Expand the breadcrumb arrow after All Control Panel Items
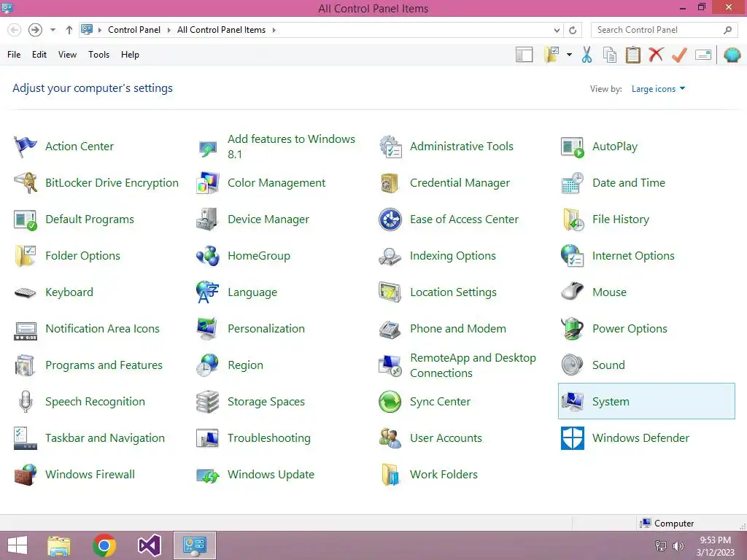This screenshot has height=560, width=747. 274,30
